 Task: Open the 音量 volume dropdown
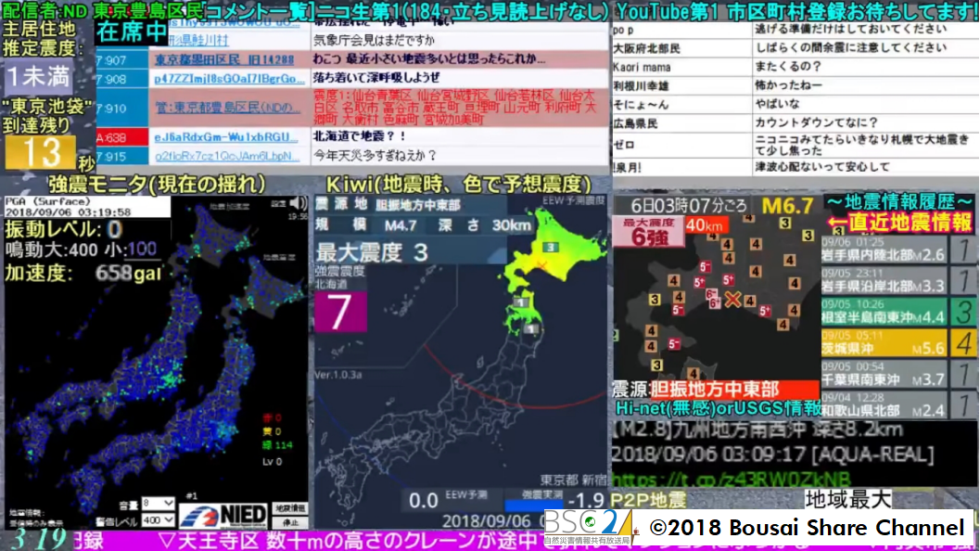(158, 504)
